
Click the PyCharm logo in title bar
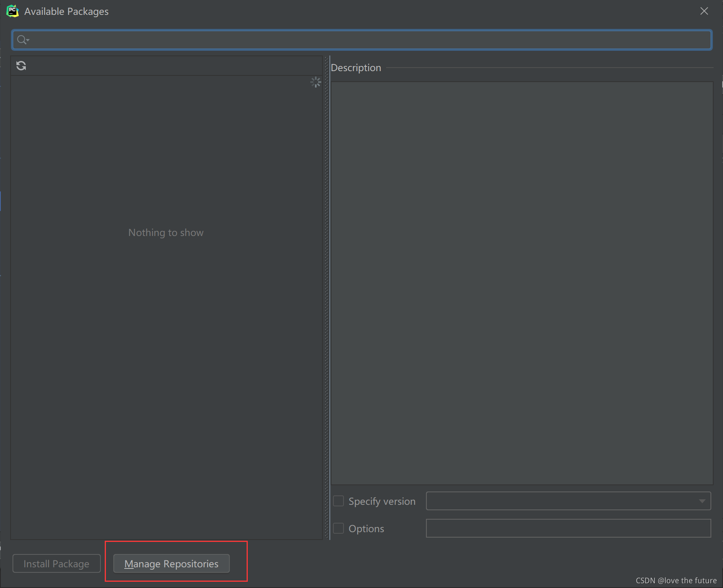[13, 11]
